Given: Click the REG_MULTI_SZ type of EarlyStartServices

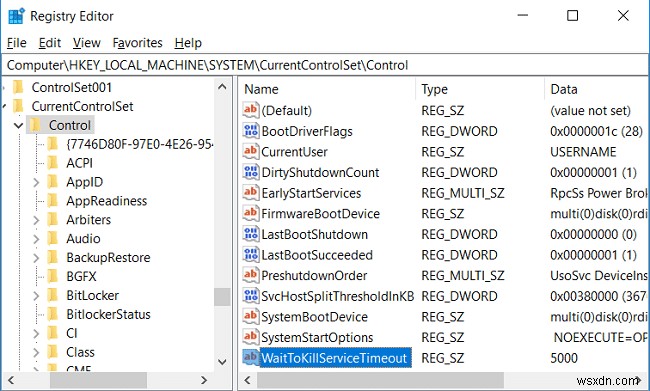Looking at the screenshot, I should [463, 193].
